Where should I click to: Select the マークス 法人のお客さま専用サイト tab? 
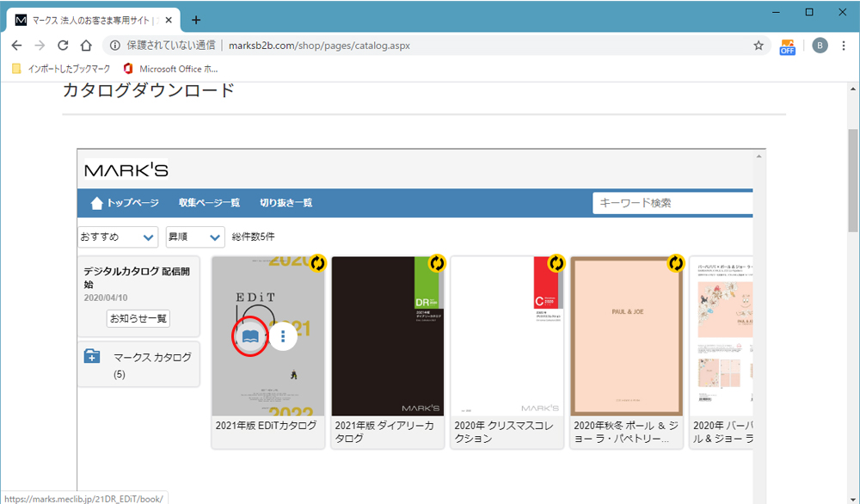(x=93, y=21)
